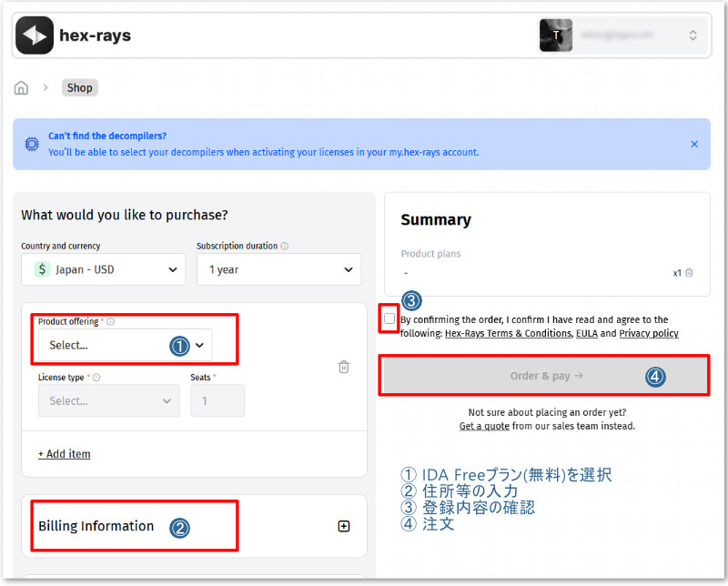Click the Billing Information heading
Screen dimensions: 728x586
coord(96,526)
